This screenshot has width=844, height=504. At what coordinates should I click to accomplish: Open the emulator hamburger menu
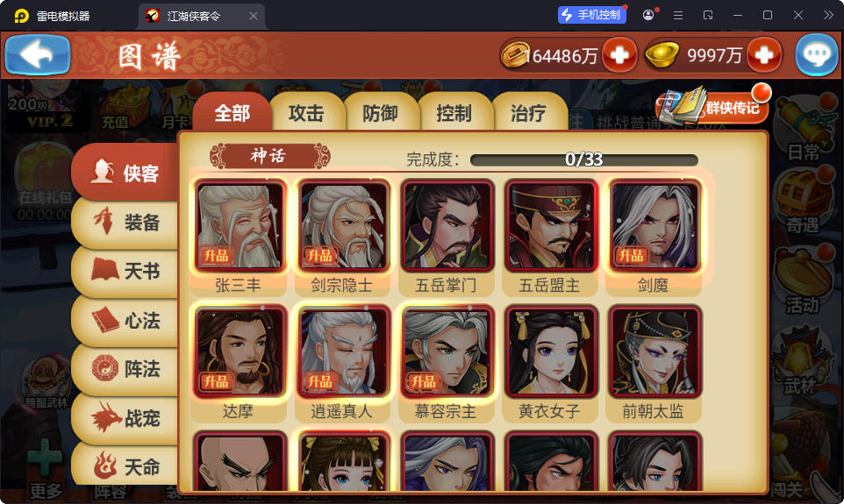(678, 16)
